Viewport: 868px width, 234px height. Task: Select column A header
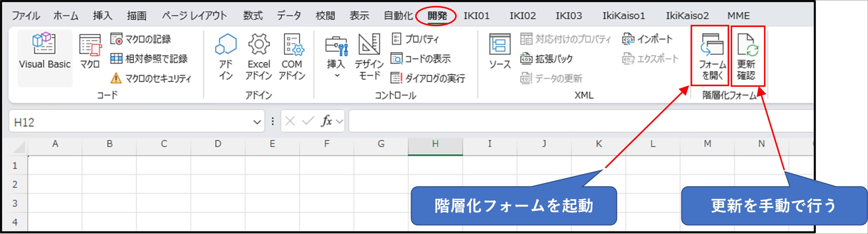coord(55,144)
